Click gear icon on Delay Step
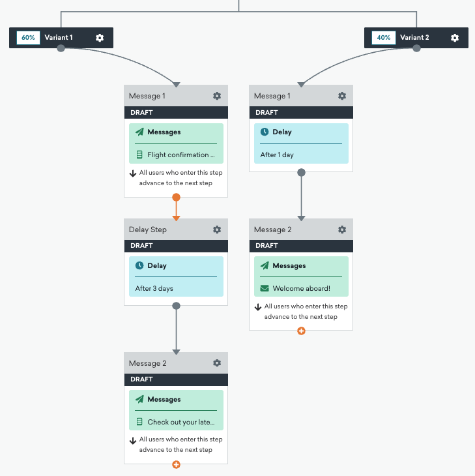Viewport: 475px width, 476px height. 217,230
